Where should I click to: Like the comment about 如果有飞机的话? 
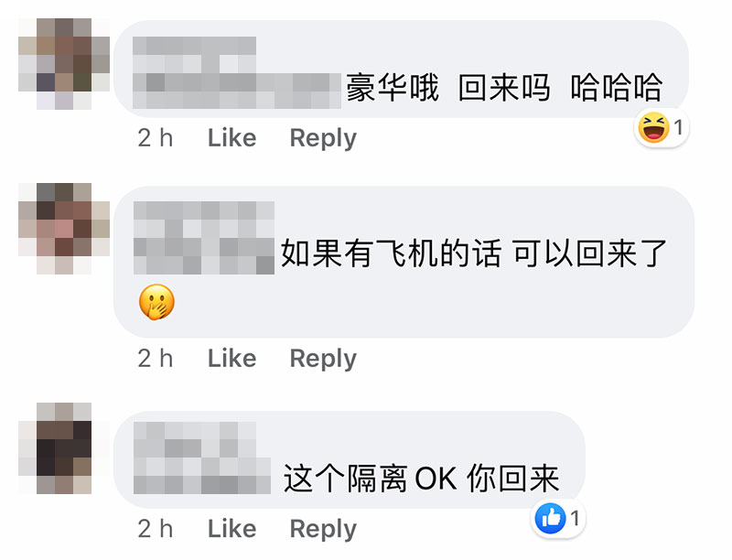click(232, 359)
